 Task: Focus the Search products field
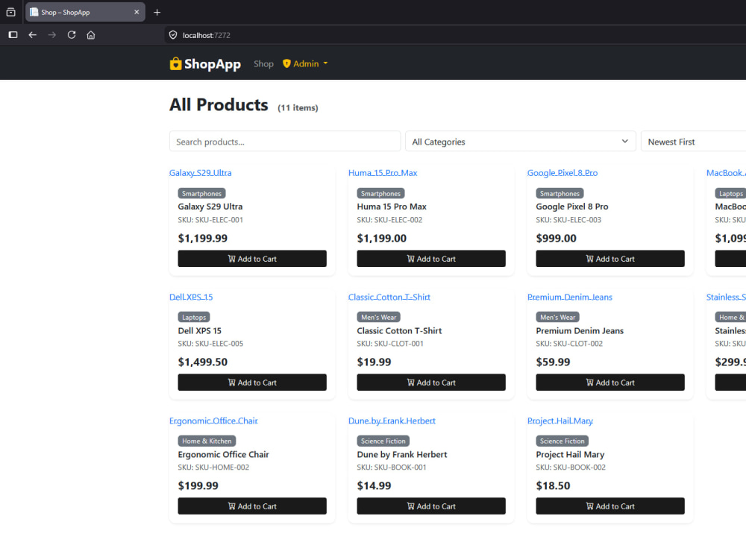(x=285, y=142)
